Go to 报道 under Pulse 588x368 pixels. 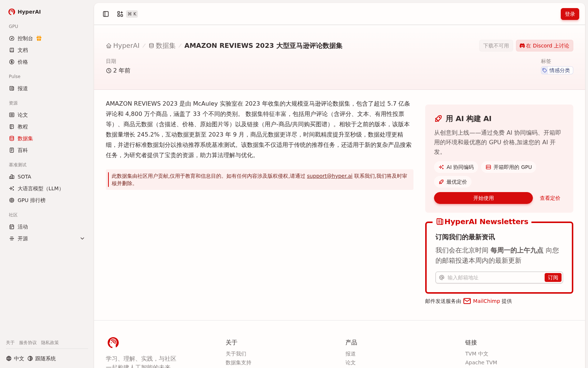pyautogui.click(x=23, y=88)
